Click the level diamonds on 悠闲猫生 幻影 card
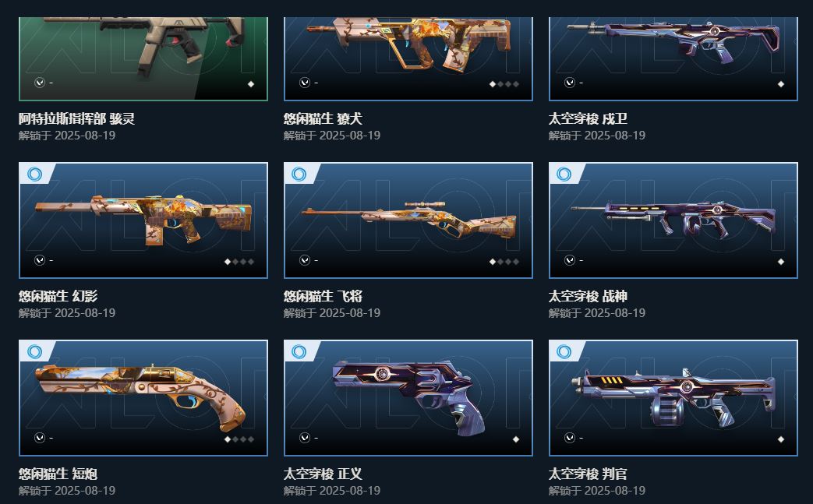 coord(239,262)
